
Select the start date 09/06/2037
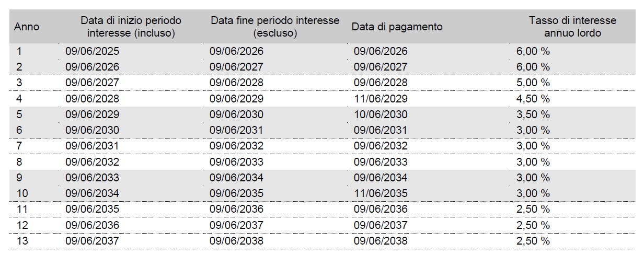93,241
